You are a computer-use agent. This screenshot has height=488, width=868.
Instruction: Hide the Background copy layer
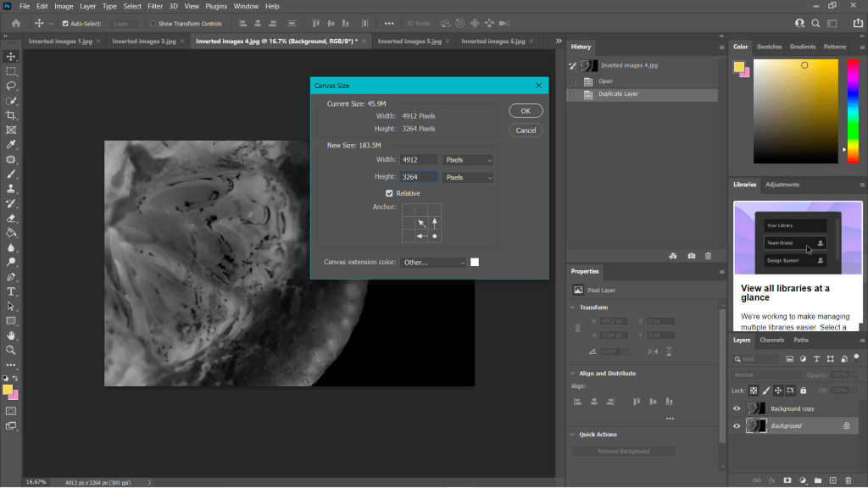tap(737, 408)
